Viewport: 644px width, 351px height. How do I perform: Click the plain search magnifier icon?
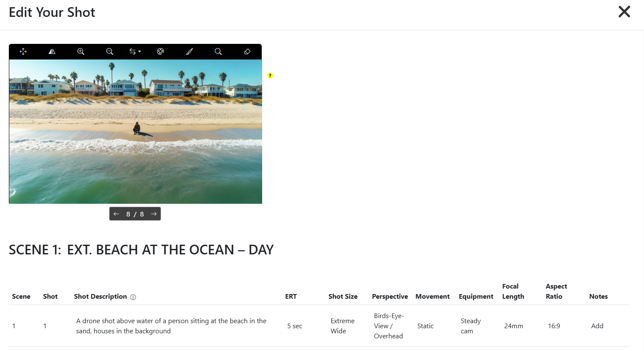(218, 51)
